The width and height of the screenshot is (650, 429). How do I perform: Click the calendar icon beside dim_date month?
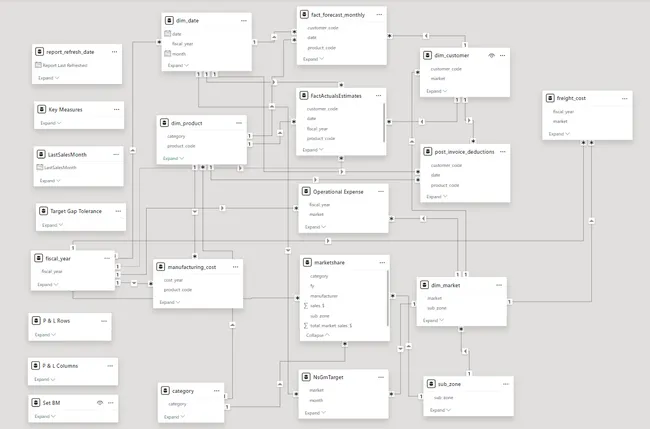click(167, 53)
